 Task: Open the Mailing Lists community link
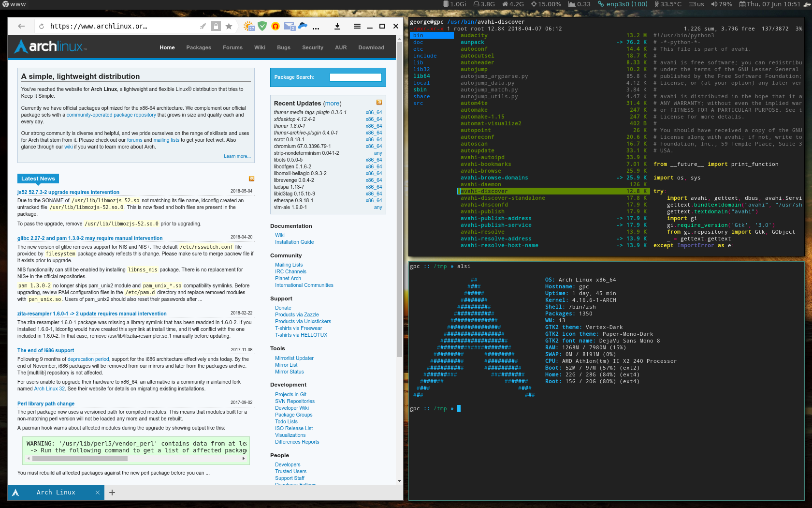pos(289,265)
